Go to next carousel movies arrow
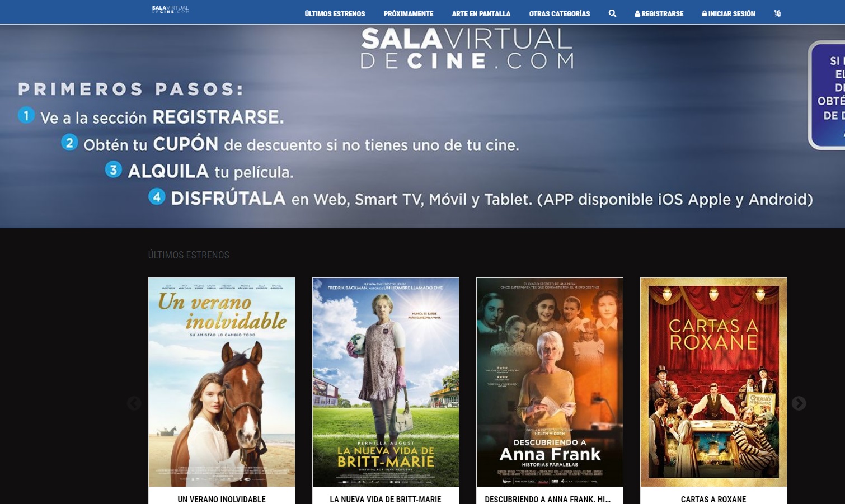Screen dimensions: 845x504 pos(799,403)
